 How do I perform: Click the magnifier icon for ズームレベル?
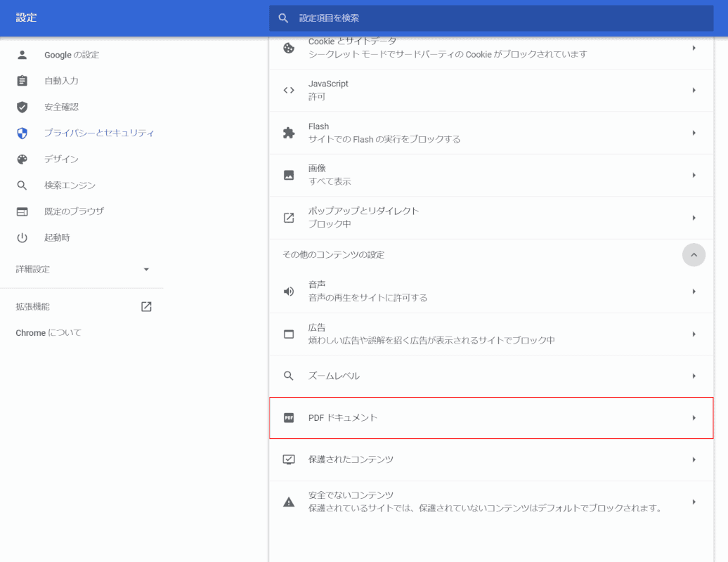tap(289, 376)
